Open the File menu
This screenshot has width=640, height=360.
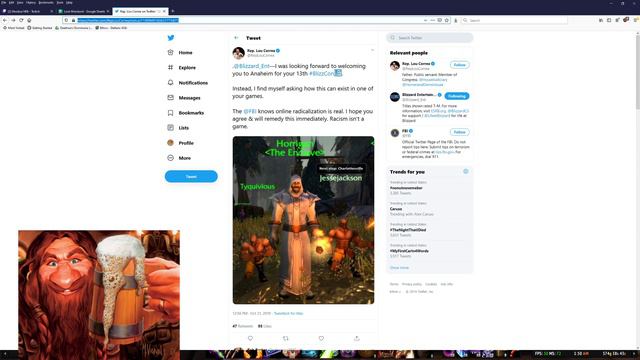click(x=4, y=2)
